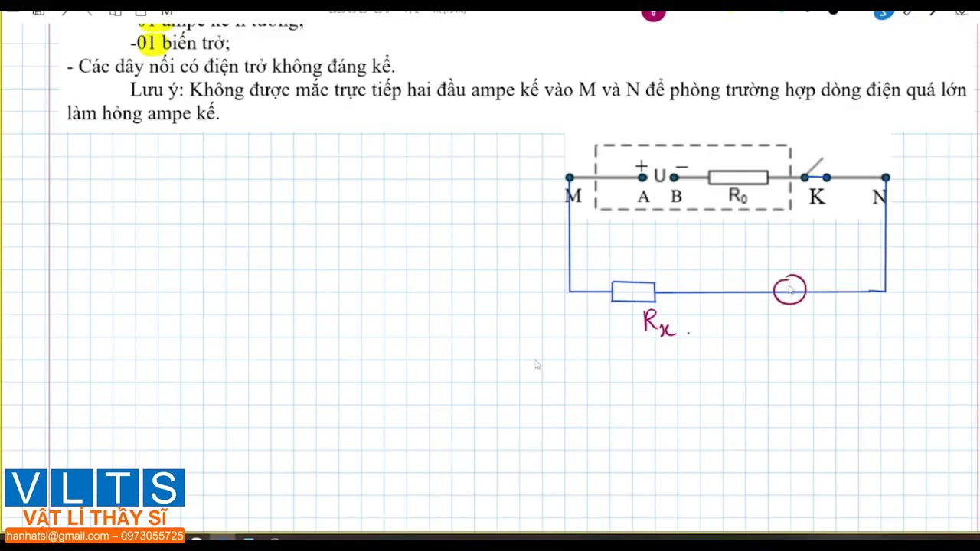Screen dimensions: 980x551
Task: Click the black dot pen size indicator
Action: (833, 11)
